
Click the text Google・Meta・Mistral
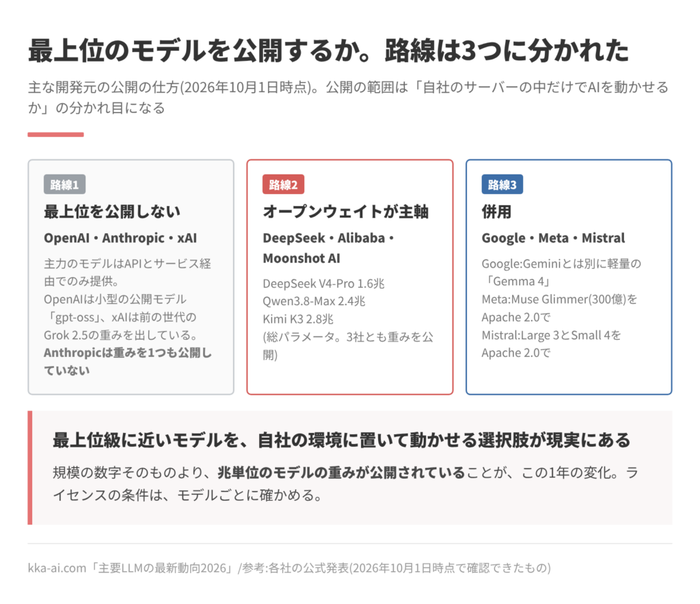pyautogui.click(x=553, y=237)
